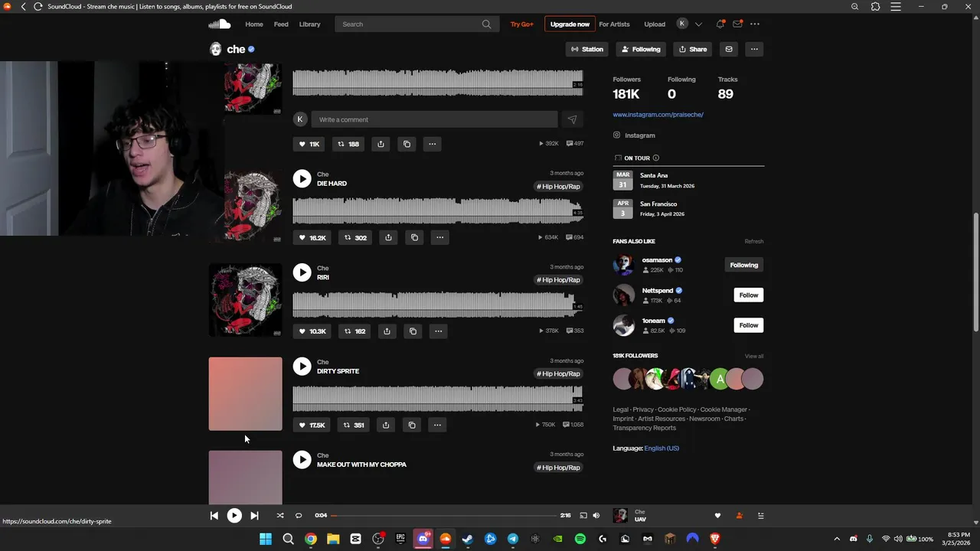Skip to previous track in player
The width and height of the screenshot is (980, 551).
[x=214, y=516]
